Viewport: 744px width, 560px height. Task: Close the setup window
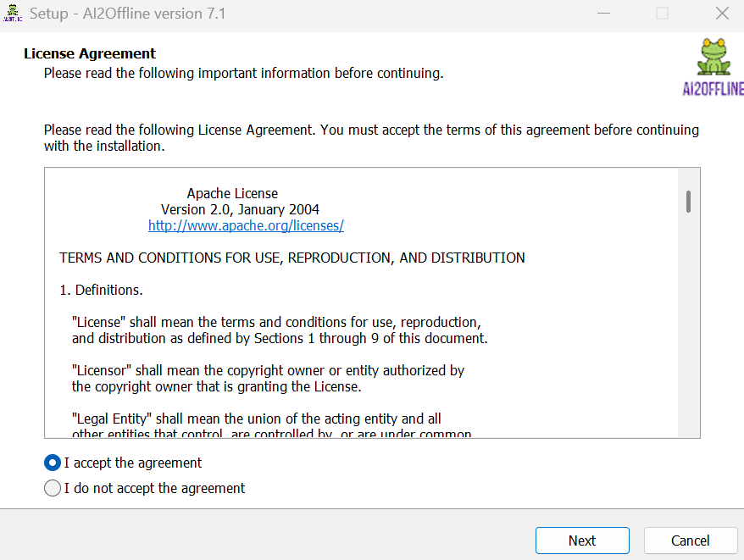(722, 14)
